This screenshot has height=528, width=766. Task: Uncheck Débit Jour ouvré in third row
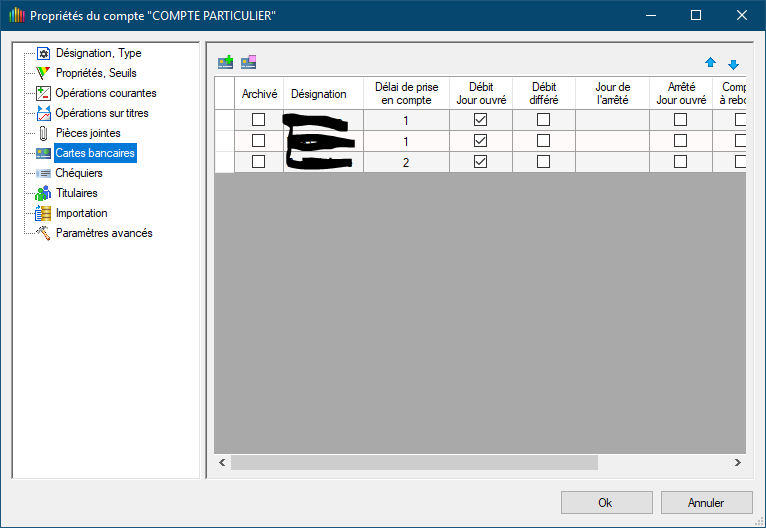pos(481,162)
